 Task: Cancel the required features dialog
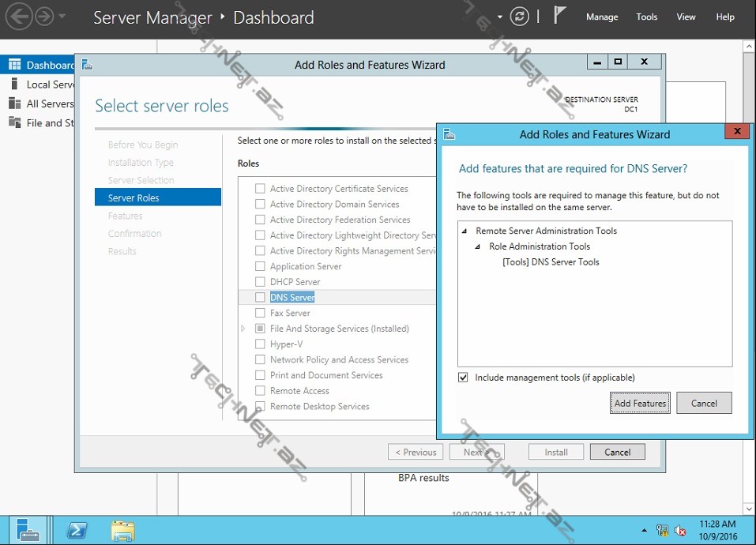tap(703, 403)
